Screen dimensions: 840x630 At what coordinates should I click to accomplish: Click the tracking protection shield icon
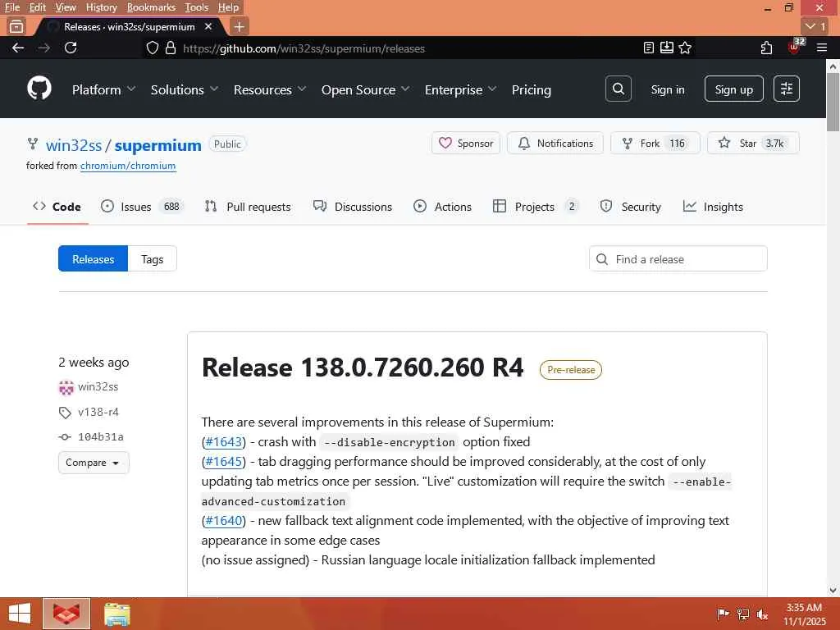click(152, 48)
